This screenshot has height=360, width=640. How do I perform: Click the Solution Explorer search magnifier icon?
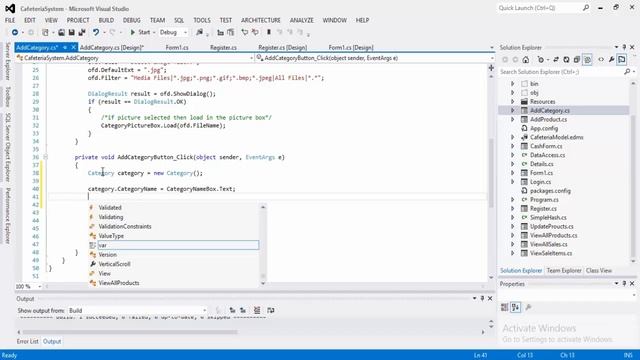(x=627, y=72)
